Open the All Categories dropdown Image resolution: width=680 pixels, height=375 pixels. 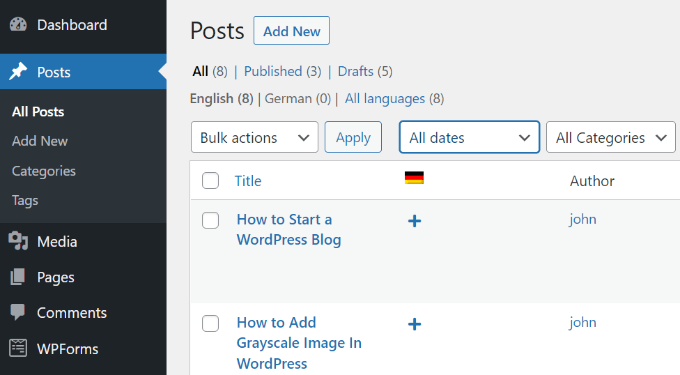point(611,137)
